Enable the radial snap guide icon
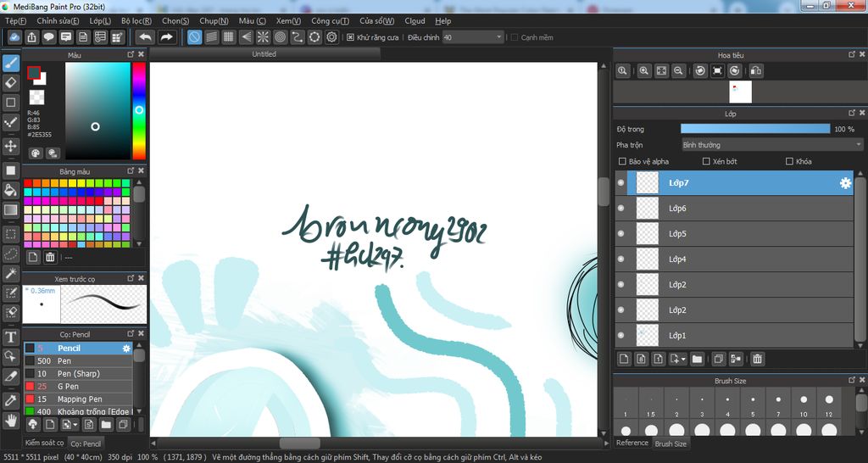 pyautogui.click(x=263, y=37)
